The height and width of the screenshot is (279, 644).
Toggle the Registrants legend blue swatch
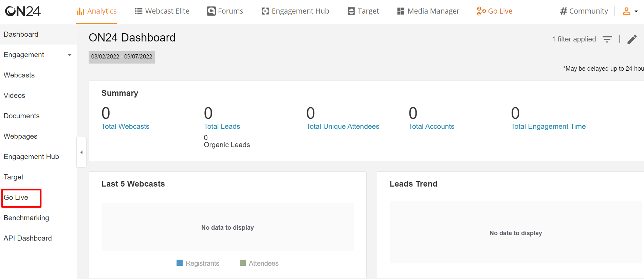point(180,263)
